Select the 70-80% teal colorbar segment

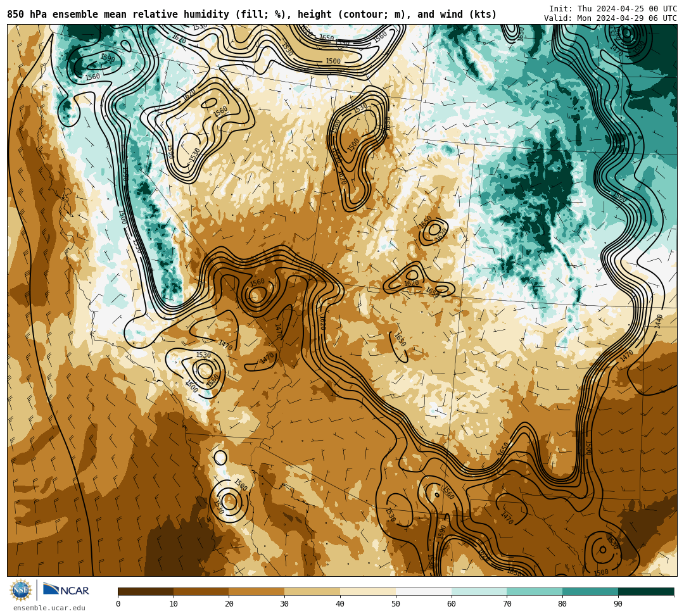[535, 591]
